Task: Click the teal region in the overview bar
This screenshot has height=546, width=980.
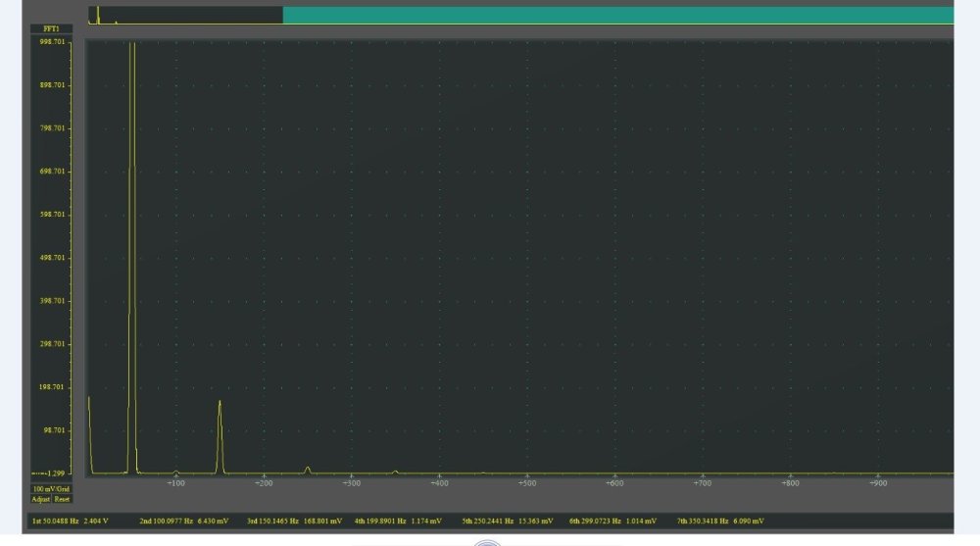Action: click(x=617, y=16)
